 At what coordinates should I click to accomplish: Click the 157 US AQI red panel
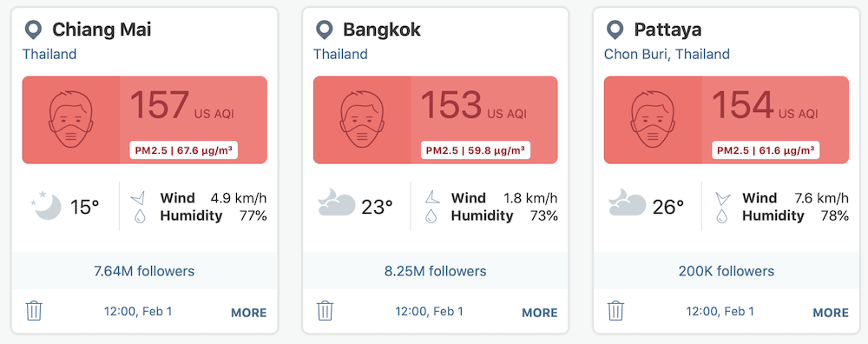[144, 120]
